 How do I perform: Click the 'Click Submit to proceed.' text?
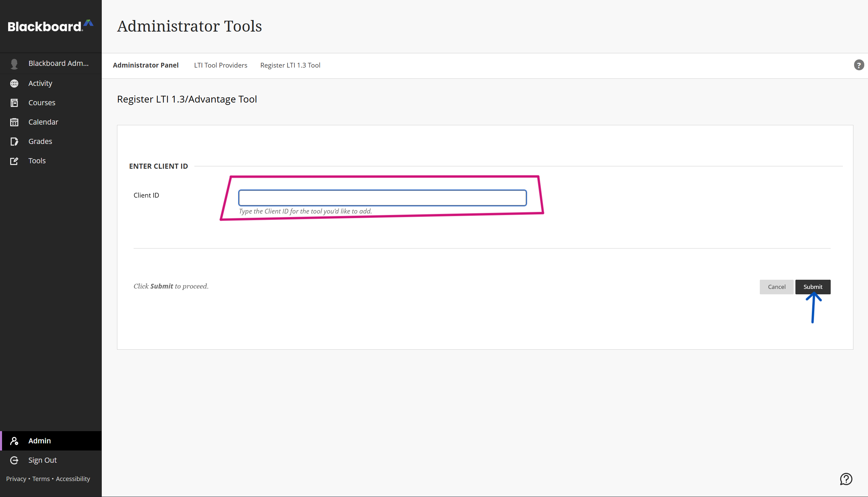coord(171,287)
